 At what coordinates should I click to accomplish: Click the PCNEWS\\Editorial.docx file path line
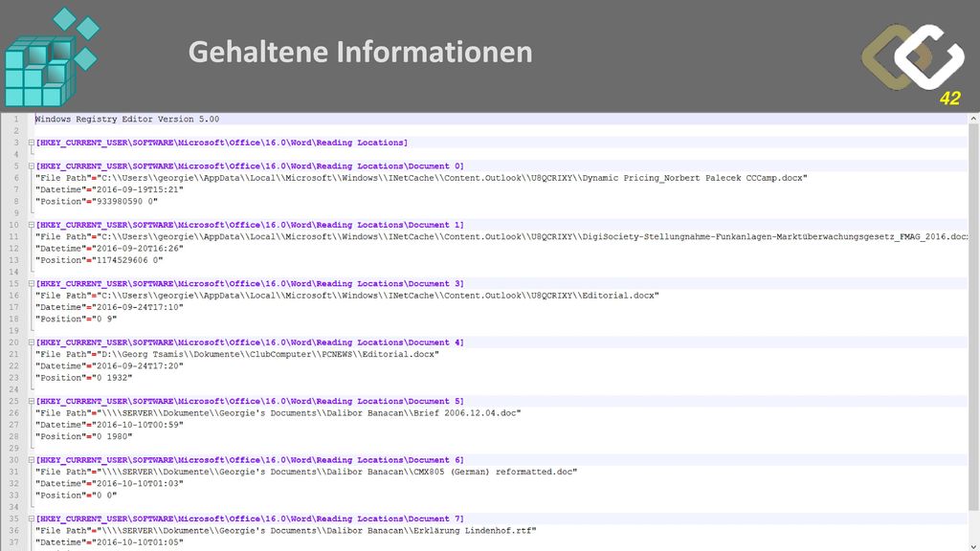pos(237,354)
